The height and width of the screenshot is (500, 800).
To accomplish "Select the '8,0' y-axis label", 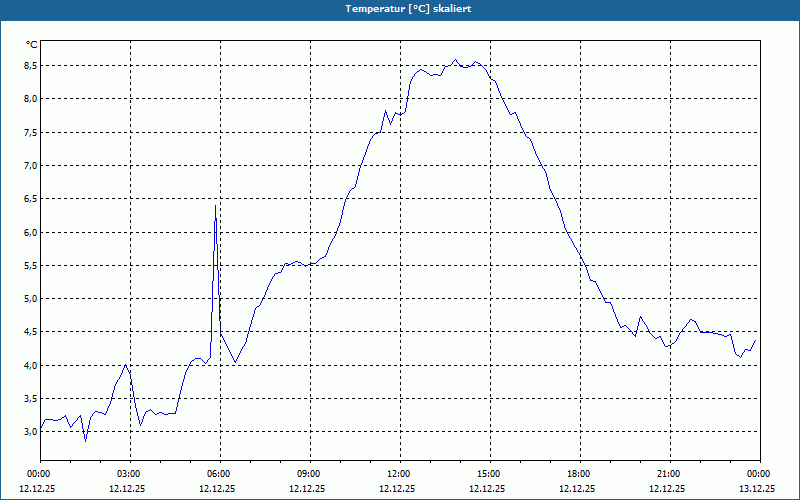I will pyautogui.click(x=31, y=98).
